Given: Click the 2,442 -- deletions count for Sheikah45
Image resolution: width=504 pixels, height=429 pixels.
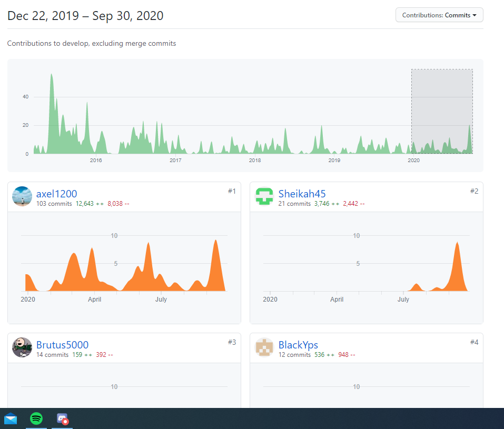Looking at the screenshot, I should 353,204.
